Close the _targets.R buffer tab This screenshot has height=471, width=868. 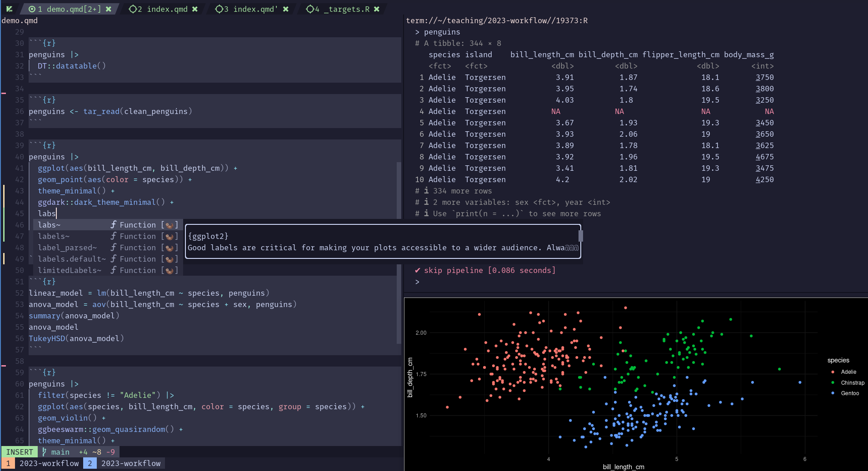pos(377,9)
